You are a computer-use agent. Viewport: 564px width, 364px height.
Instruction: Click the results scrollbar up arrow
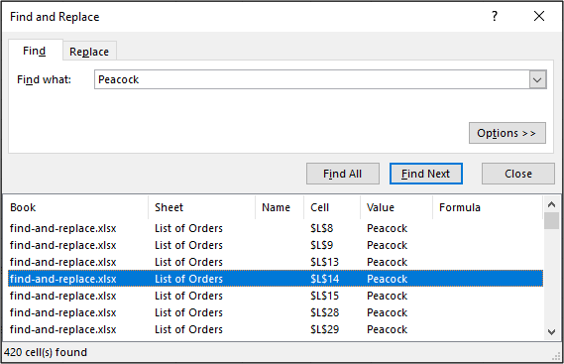click(551, 205)
